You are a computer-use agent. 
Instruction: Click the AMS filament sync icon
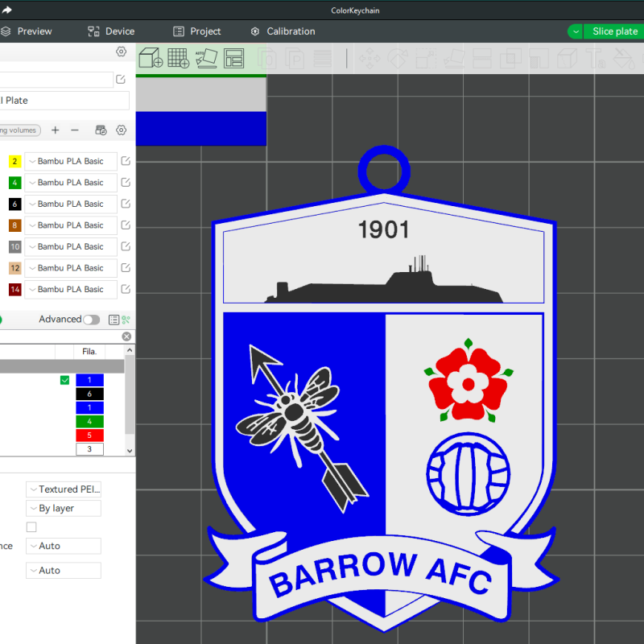tap(101, 130)
